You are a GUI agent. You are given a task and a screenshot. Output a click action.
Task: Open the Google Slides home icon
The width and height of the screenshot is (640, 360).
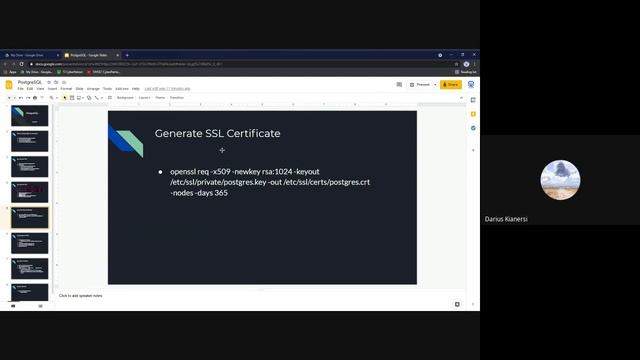(9, 84)
